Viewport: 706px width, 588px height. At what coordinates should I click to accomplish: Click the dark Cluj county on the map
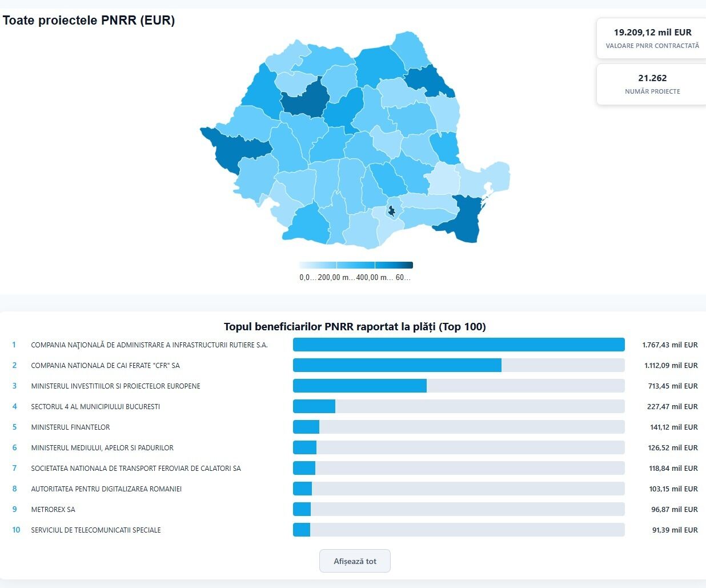pos(304,99)
